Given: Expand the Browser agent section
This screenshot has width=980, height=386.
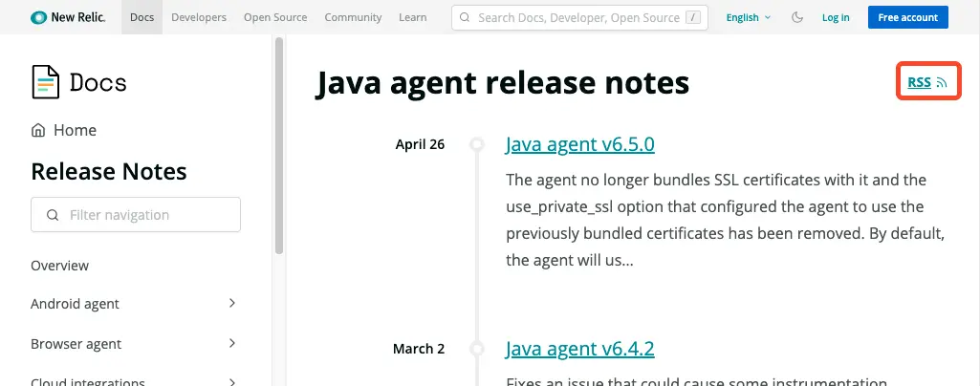Looking at the screenshot, I should (232, 343).
